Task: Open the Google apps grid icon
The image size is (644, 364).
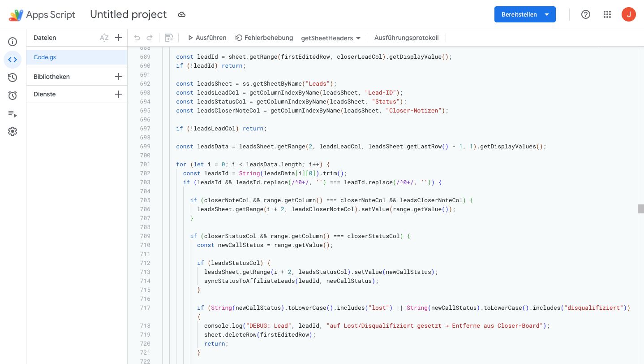Action: click(607, 14)
